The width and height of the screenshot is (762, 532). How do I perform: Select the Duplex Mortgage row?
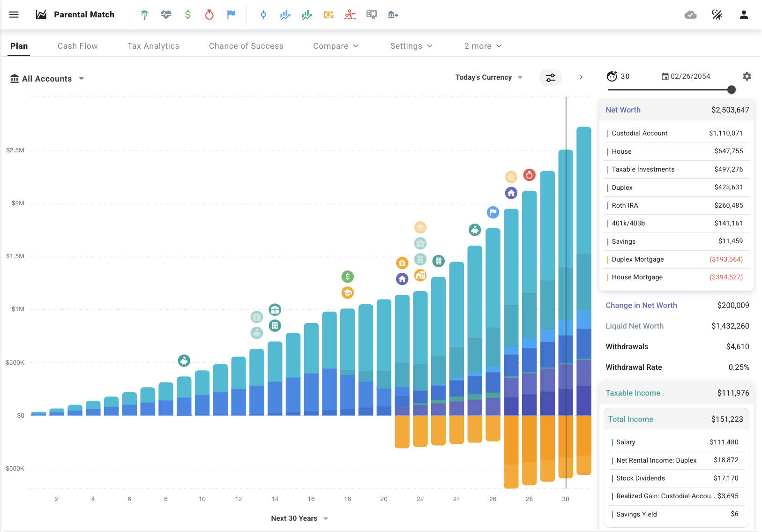tap(677, 259)
